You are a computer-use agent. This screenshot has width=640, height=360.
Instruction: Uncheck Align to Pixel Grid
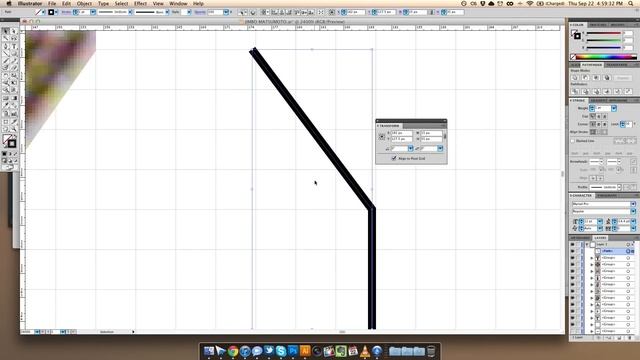tap(394, 158)
